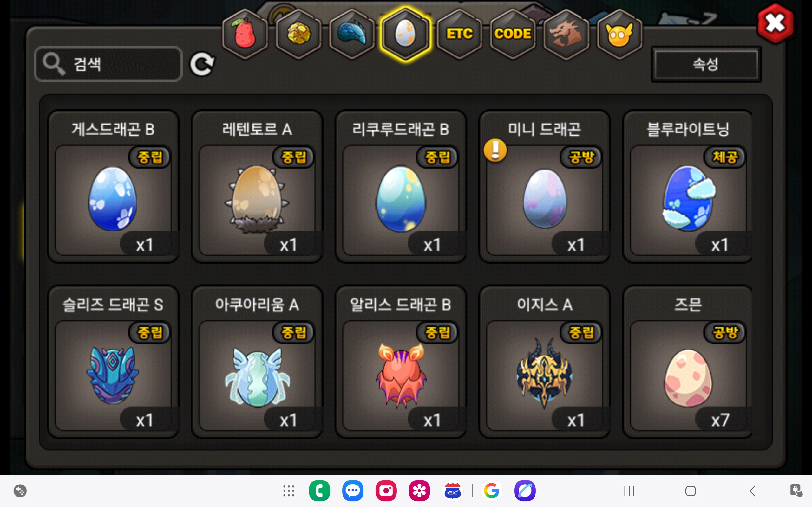This screenshot has height=507, width=812.
Task: Click the refresh arrow icon
Action: tap(202, 64)
